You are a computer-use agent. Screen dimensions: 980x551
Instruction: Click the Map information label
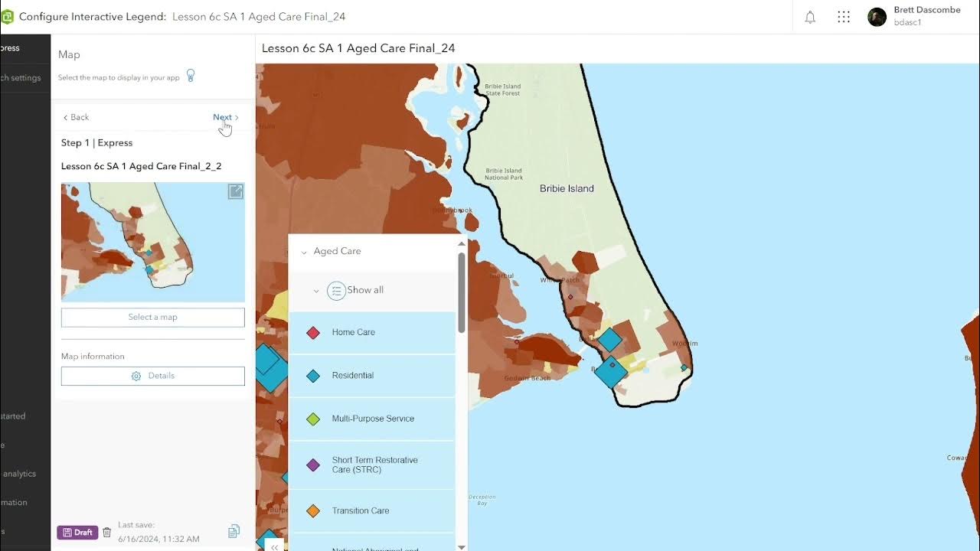[93, 357]
